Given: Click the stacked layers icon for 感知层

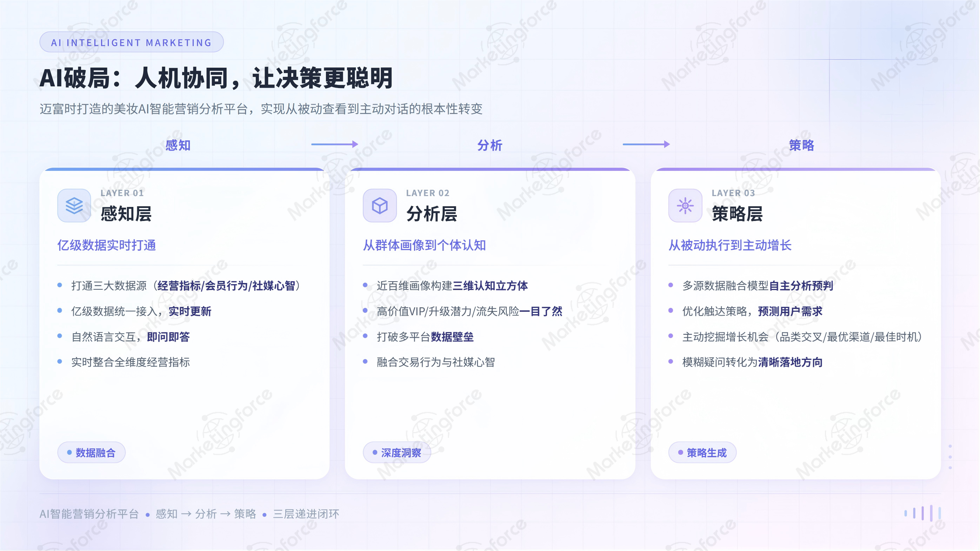Looking at the screenshot, I should (x=74, y=206).
